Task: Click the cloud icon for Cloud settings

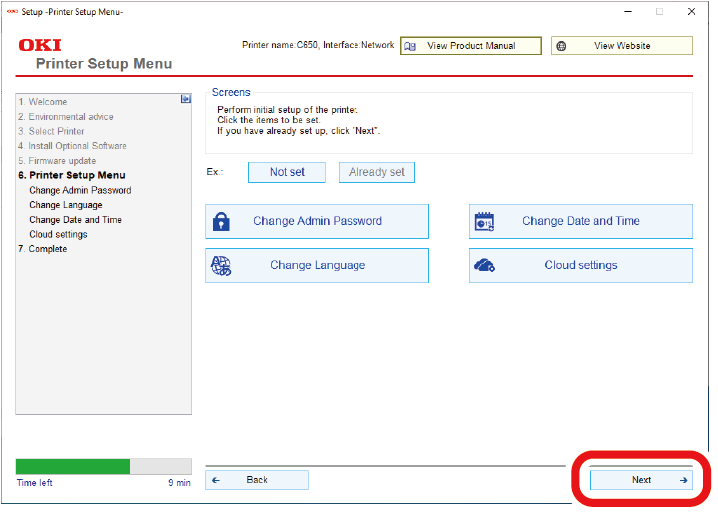Action: point(485,266)
